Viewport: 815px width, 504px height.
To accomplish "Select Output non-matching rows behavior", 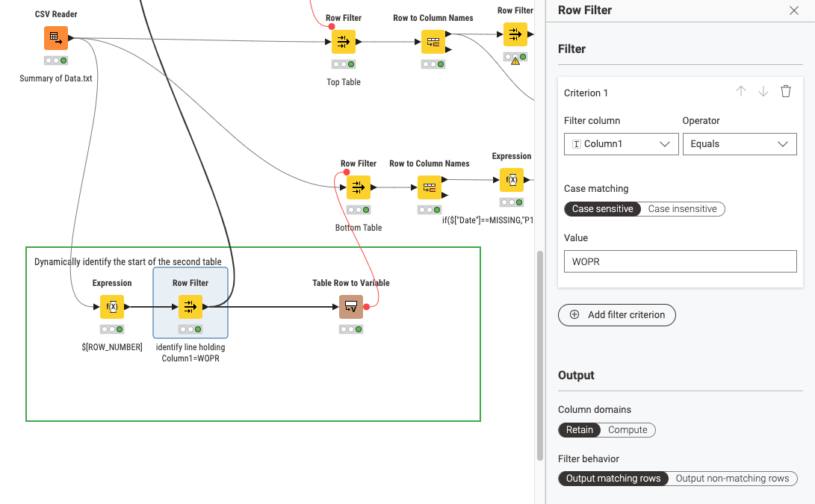I will pyautogui.click(x=732, y=479).
